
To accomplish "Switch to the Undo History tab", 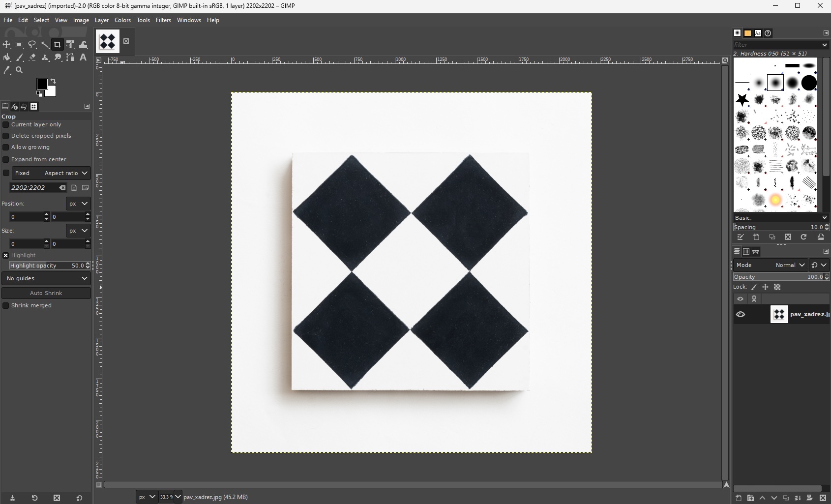I will [24, 107].
